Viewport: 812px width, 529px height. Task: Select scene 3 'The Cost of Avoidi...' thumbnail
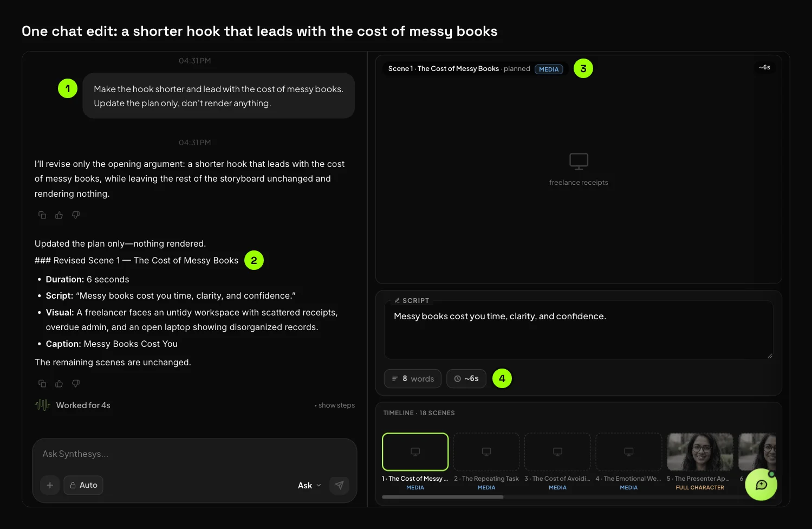click(557, 452)
